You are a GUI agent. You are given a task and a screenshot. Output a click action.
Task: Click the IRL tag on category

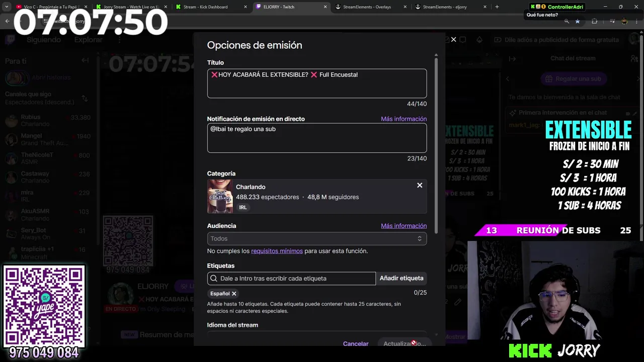click(x=243, y=207)
